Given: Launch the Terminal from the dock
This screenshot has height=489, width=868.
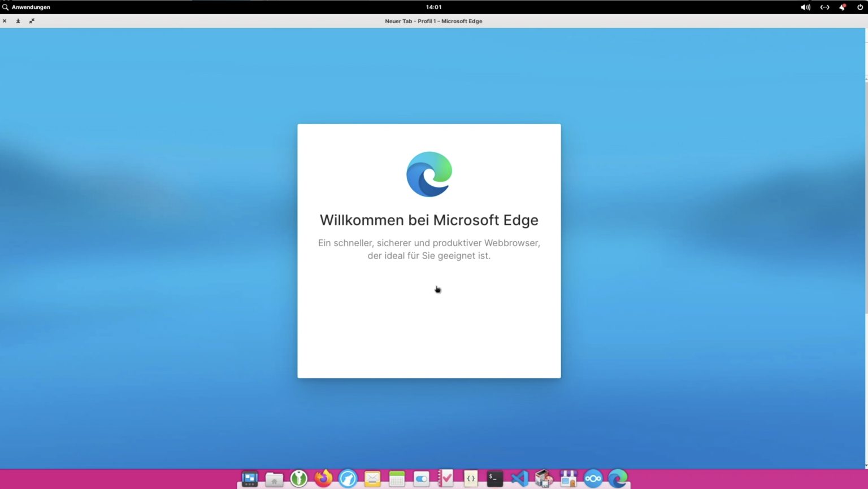Looking at the screenshot, I should point(495,478).
